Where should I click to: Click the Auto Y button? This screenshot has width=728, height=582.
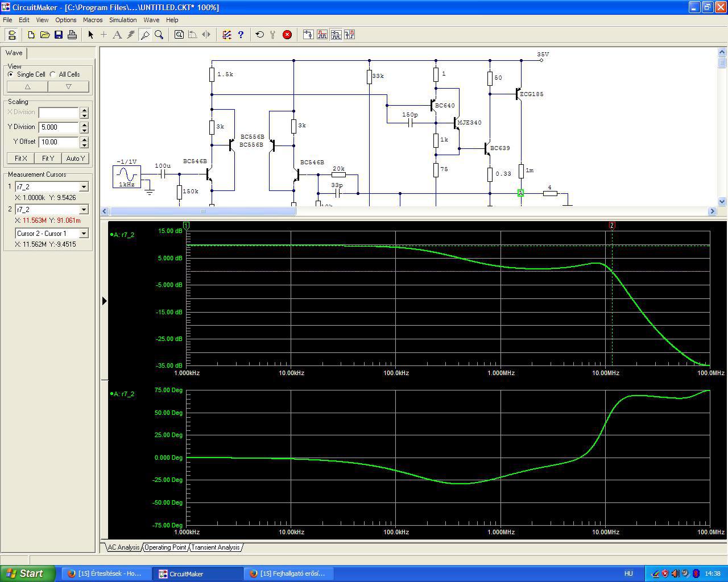[x=75, y=159]
